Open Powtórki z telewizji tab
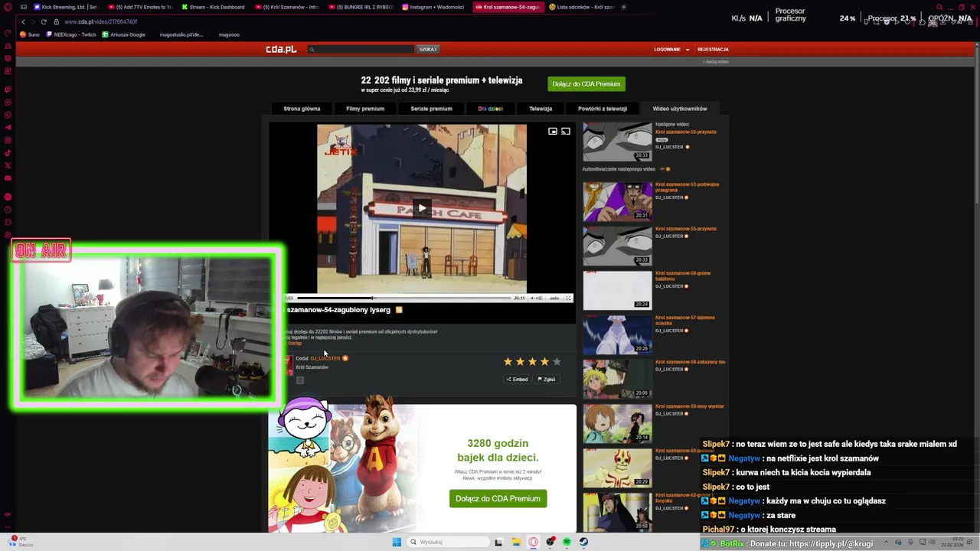Screen dimensions: 980x551 click(x=603, y=109)
